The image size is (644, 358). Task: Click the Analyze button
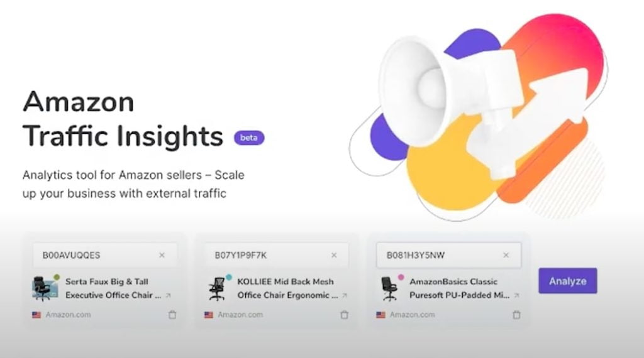[568, 281]
